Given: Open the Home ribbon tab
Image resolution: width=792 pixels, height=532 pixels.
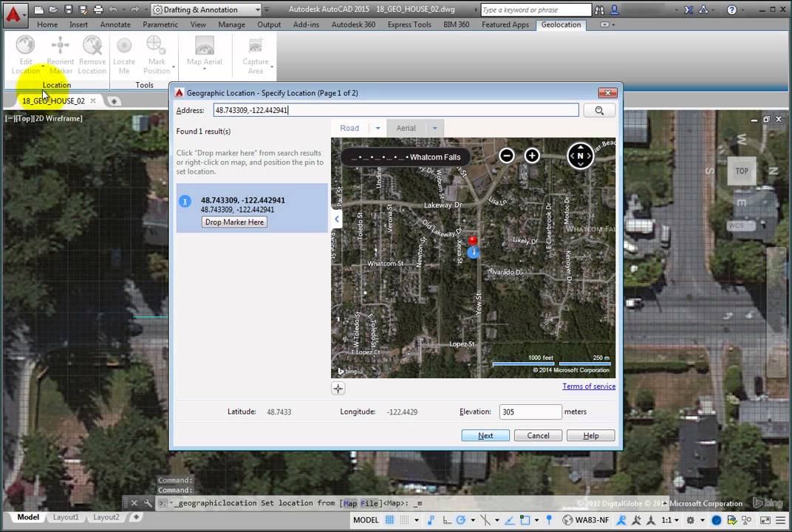Looking at the screenshot, I should (47, 24).
